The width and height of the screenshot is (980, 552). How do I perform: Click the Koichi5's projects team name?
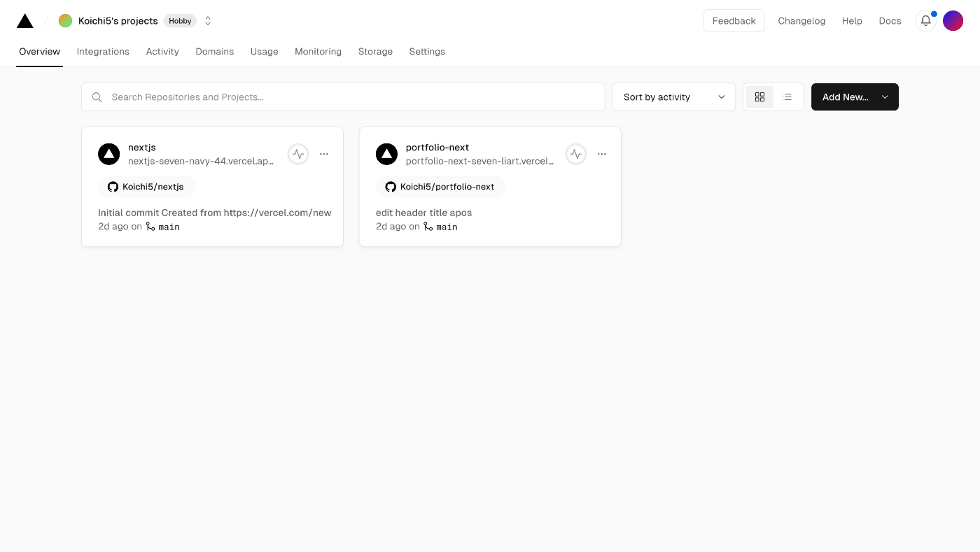point(118,21)
